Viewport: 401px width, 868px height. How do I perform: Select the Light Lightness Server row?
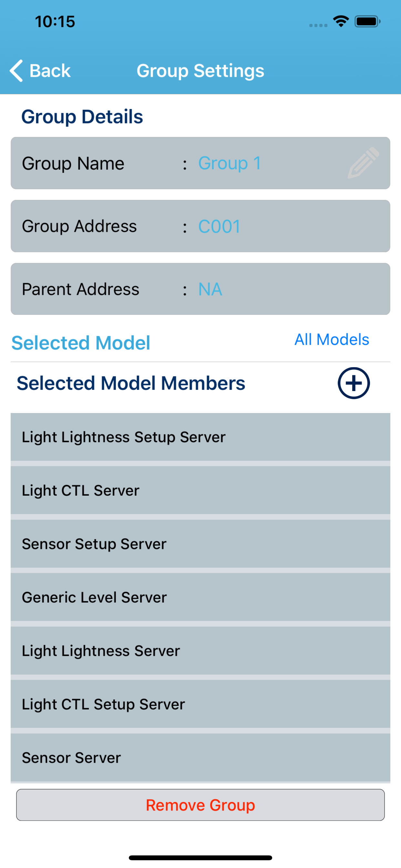pos(200,651)
